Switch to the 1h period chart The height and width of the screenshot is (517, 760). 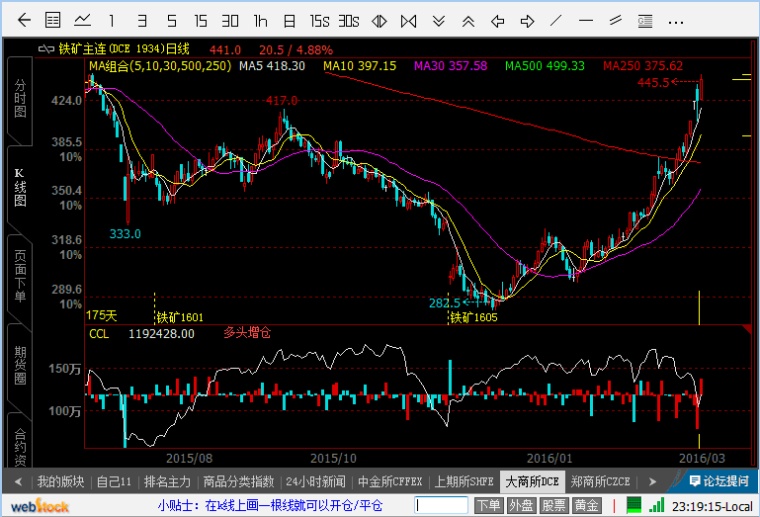(260, 20)
